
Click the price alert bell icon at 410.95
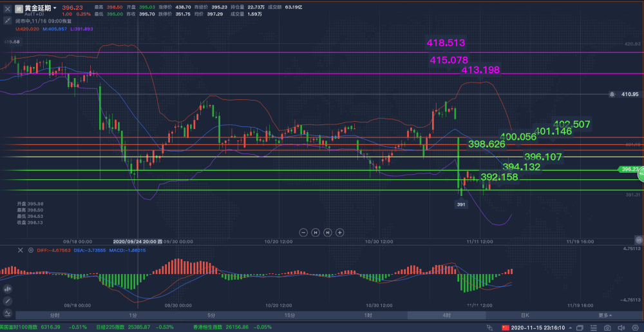[x=612, y=94]
